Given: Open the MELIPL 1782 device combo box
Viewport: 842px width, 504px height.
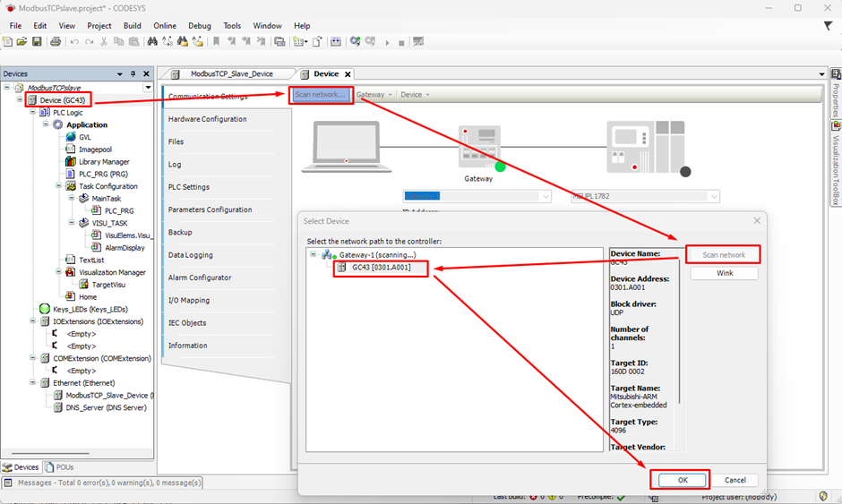Looking at the screenshot, I should point(645,196).
